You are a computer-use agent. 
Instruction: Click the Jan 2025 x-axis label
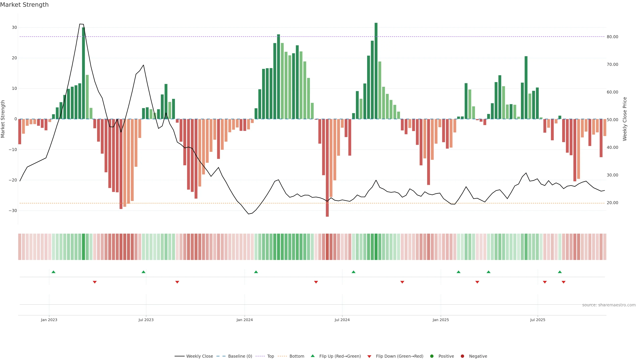[x=441, y=320]
